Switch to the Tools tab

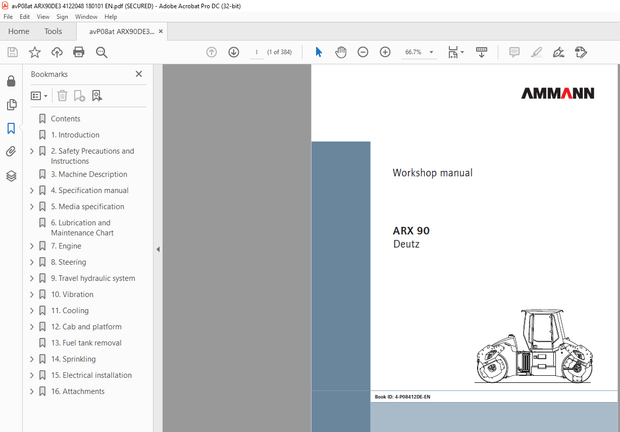coord(53,31)
